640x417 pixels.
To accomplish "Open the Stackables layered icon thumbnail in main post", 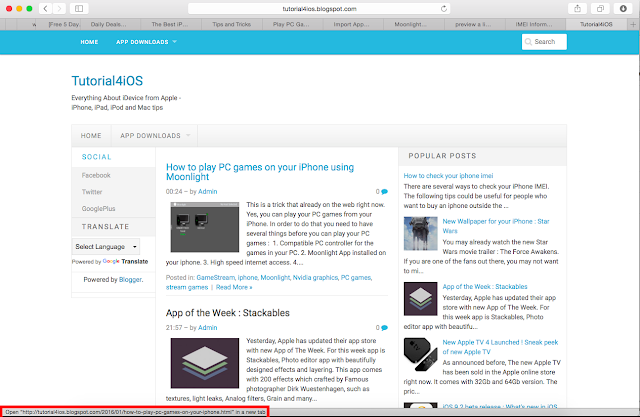I will pyautogui.click(x=205, y=363).
